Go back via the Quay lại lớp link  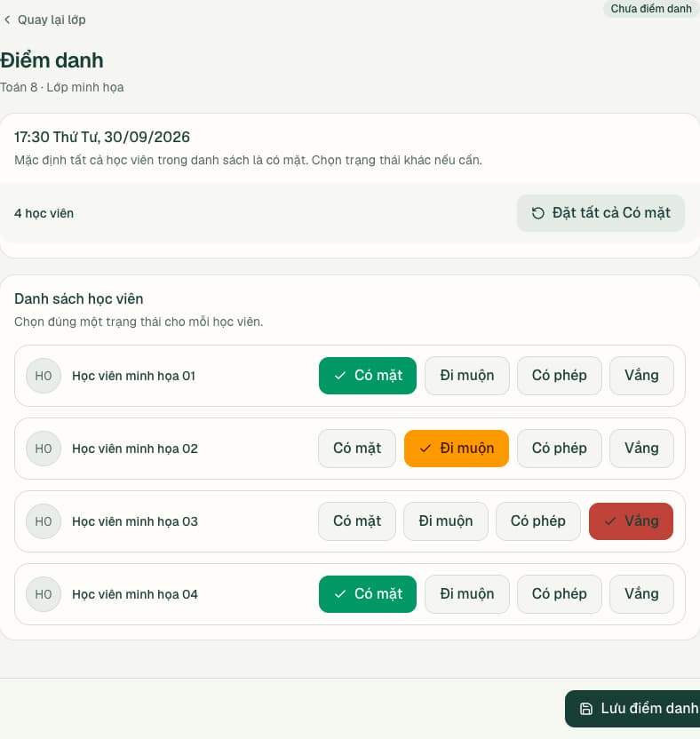[44, 20]
